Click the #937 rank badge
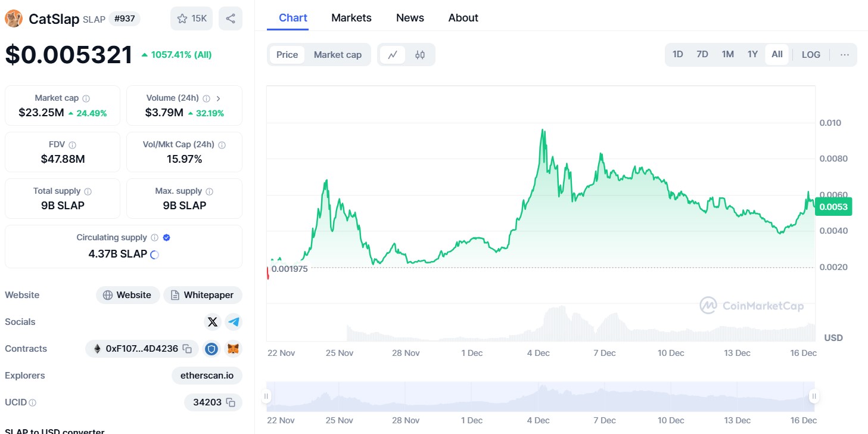Viewport: 868px width, 434px height. click(x=124, y=19)
